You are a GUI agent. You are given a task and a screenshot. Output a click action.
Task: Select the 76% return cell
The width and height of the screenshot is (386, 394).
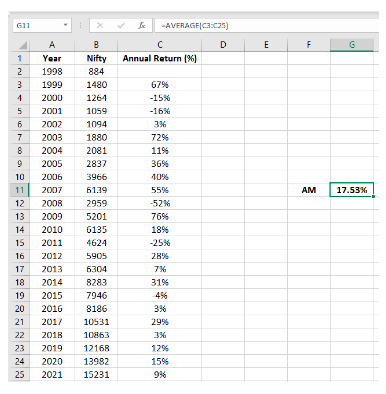[160, 216]
